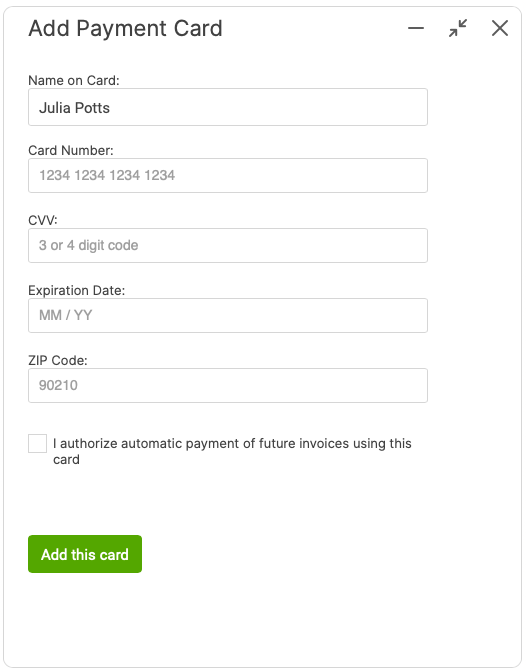Click the CVV label

tap(43, 220)
